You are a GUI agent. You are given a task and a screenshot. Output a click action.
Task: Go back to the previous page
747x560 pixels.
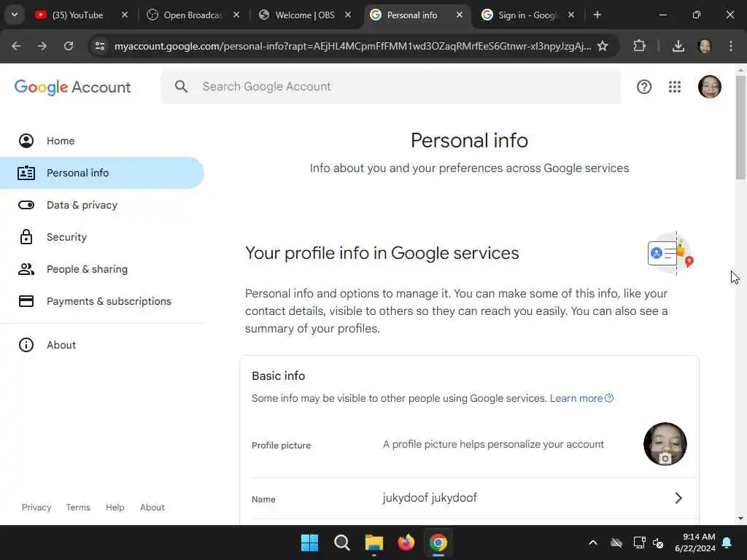[x=16, y=46]
